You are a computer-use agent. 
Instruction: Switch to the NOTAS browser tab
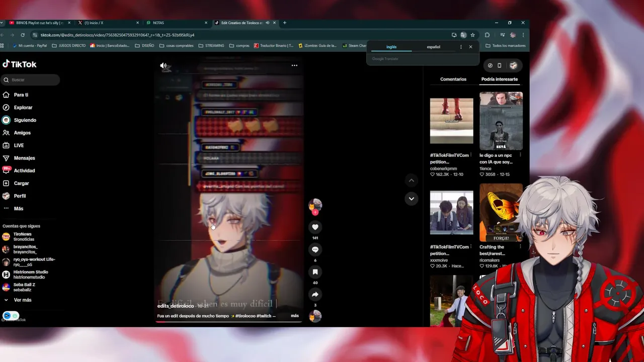click(x=176, y=23)
